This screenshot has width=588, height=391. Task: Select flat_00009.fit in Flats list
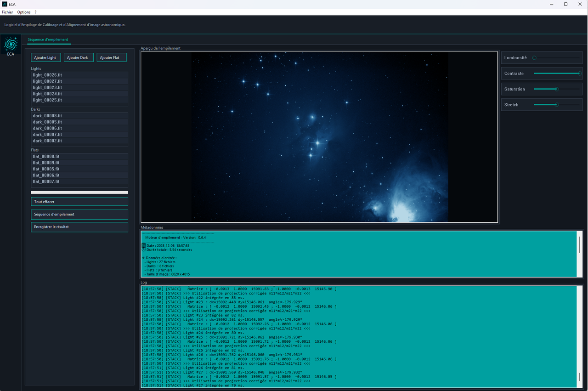79,163
